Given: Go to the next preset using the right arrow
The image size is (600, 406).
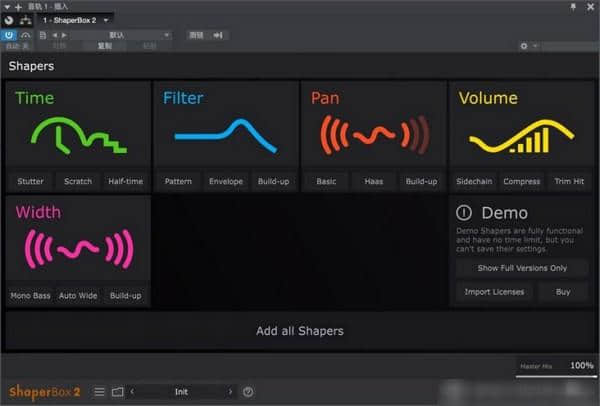Looking at the screenshot, I should (x=231, y=391).
